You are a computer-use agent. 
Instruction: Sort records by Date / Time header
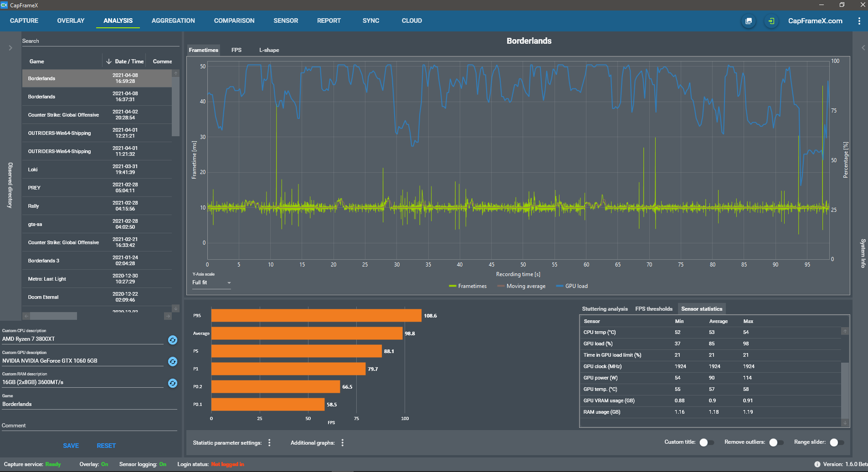[x=129, y=62]
